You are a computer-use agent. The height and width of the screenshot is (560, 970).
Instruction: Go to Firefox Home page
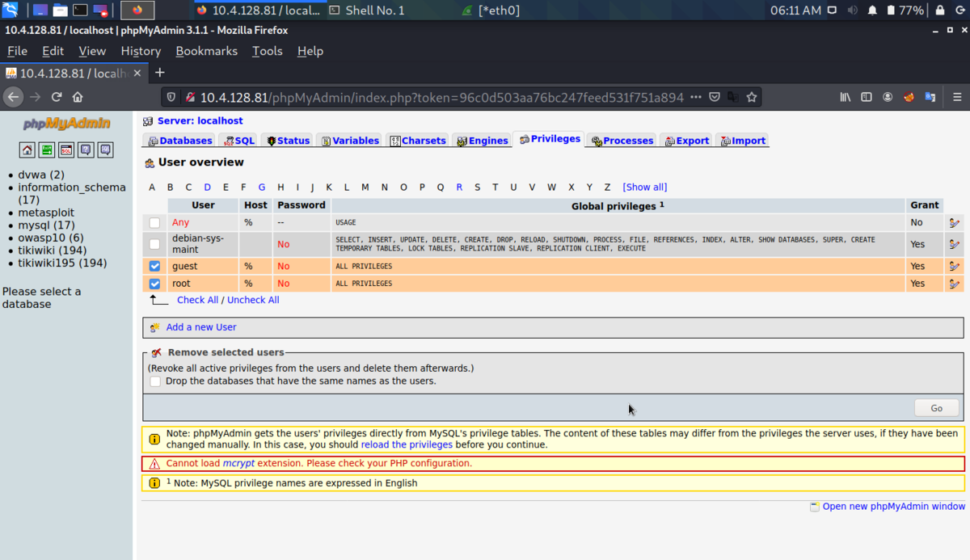coord(78,97)
